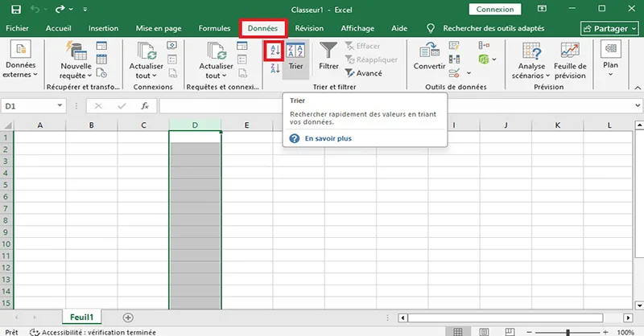Image resolution: width=644 pixels, height=336 pixels.
Task: Click the Connexions icon in Connexions group
Action: point(172,45)
